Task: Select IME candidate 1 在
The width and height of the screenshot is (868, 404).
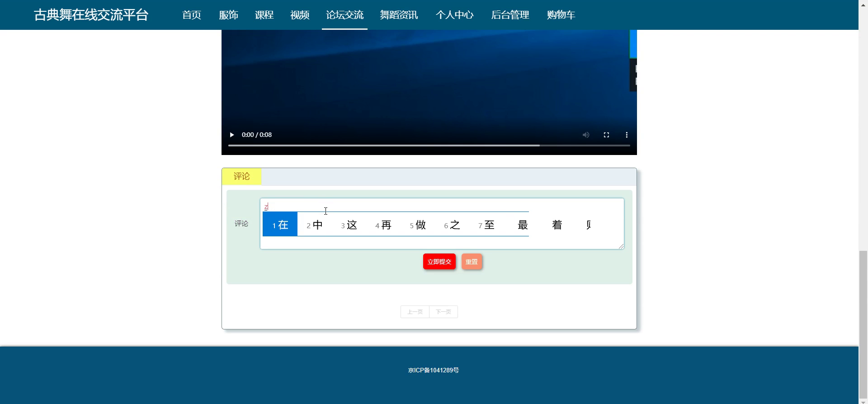Action: 280,224
